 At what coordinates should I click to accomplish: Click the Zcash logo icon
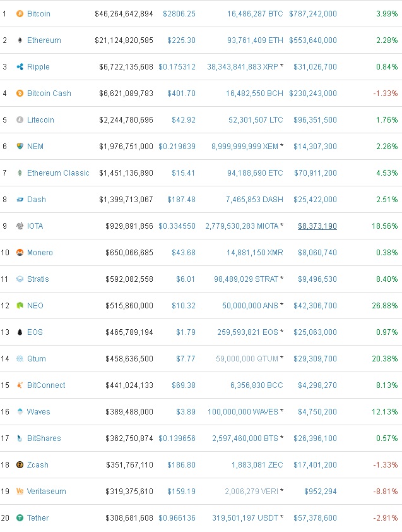coord(20,465)
